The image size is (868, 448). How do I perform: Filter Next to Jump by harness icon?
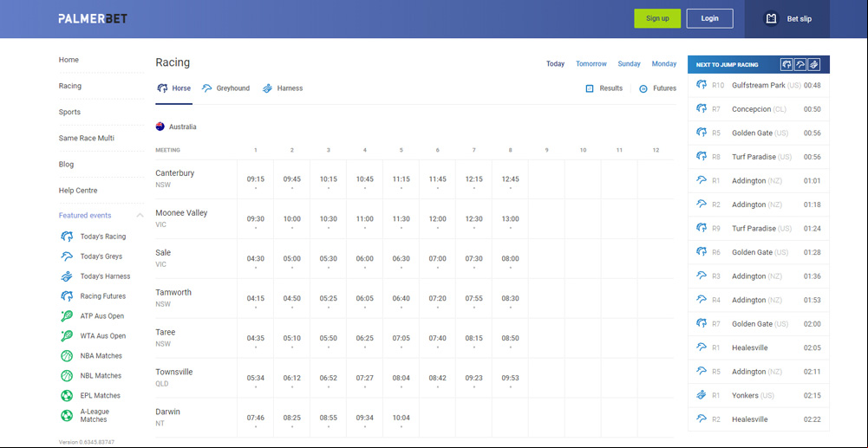coord(813,65)
